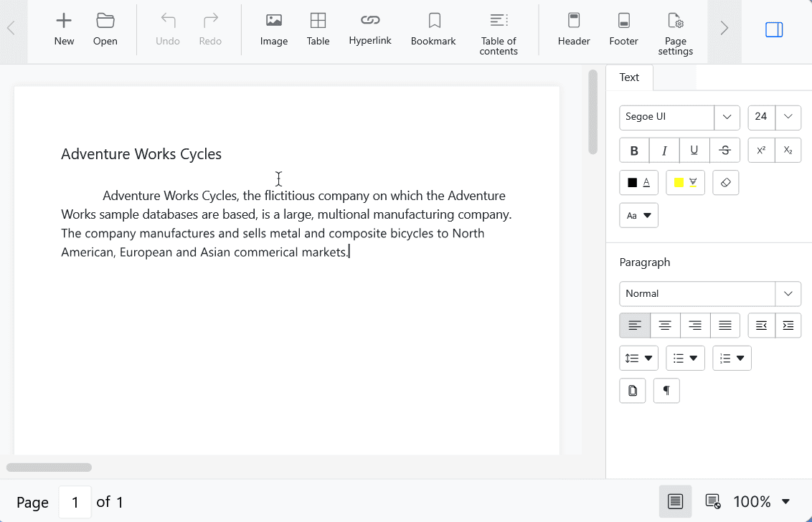812x522 pixels.
Task: Toggle Superscript formatting
Action: 761,150
